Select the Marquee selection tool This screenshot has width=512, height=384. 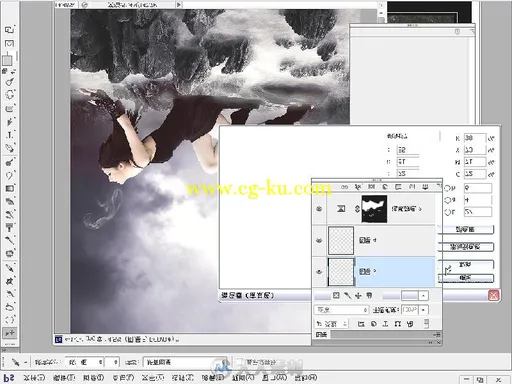click(9, 320)
